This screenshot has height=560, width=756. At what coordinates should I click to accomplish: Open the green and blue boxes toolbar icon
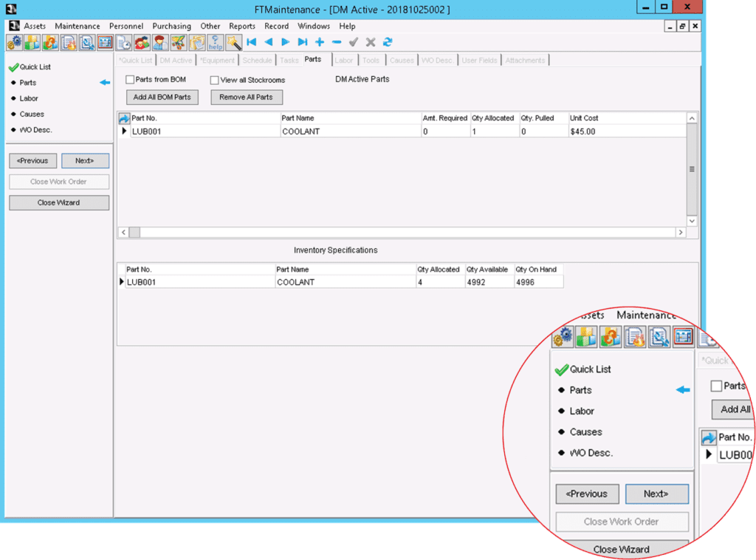tap(32, 42)
